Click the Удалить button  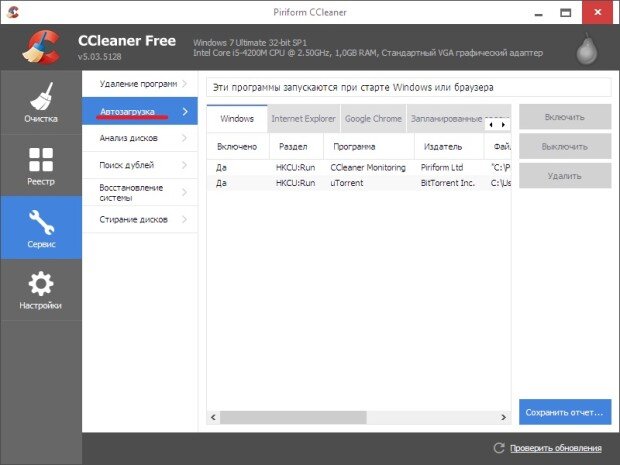[x=565, y=176]
